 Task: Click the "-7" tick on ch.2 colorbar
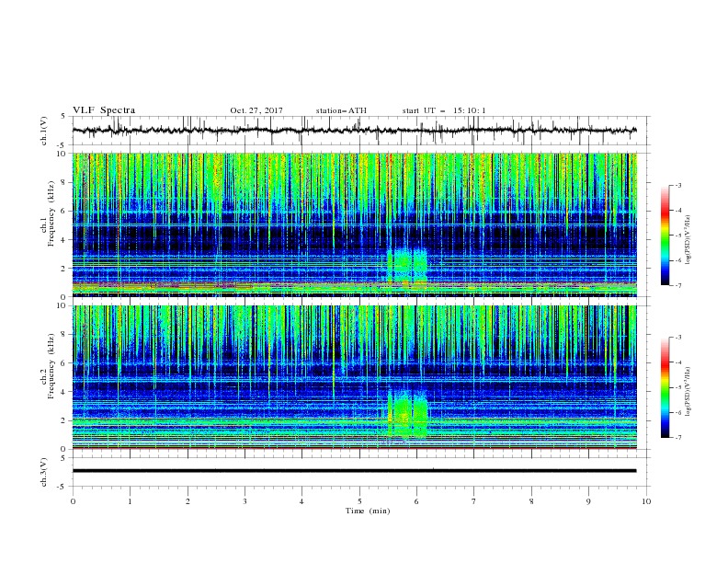coord(677,437)
